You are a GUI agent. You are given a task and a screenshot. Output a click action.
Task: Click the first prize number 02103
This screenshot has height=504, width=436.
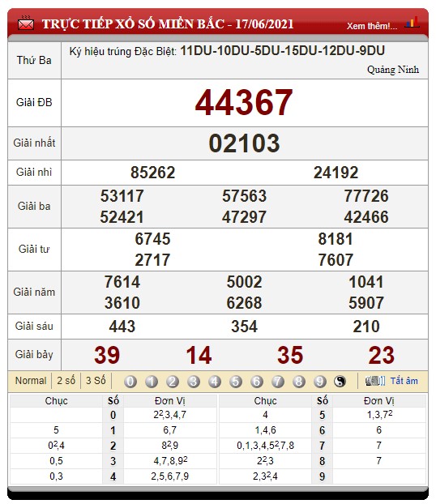[245, 143]
